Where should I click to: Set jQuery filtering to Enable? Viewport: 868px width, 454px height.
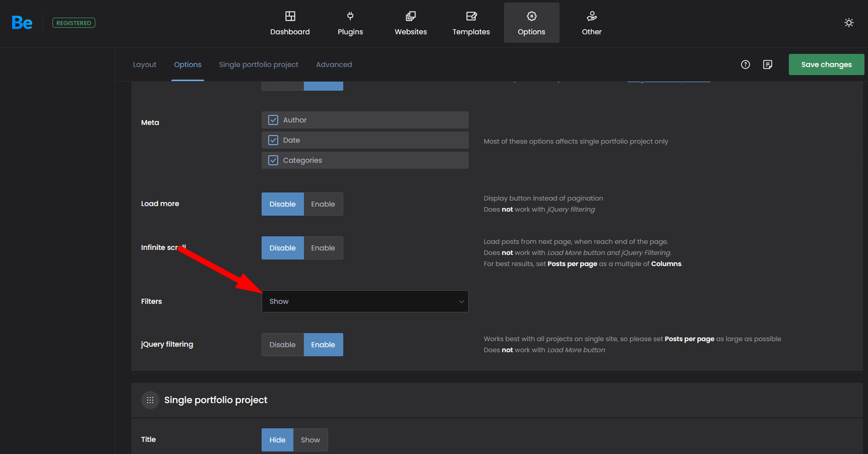point(323,345)
